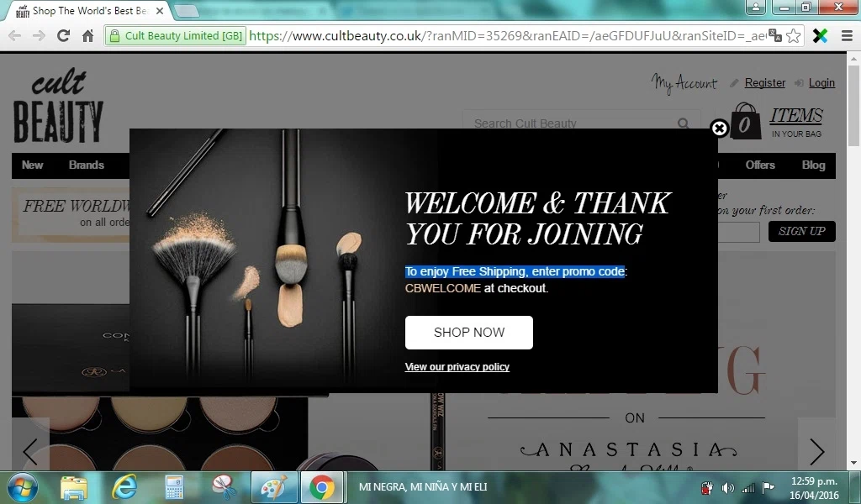Click the browser forward arrow
This screenshot has width=861, height=504.
click(x=39, y=35)
